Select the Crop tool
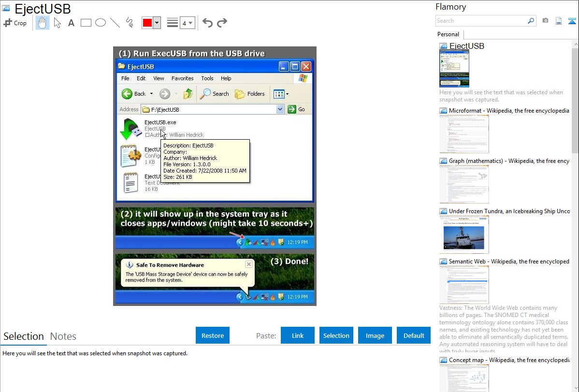Screen dimensions: 579x392 [x=15, y=23]
